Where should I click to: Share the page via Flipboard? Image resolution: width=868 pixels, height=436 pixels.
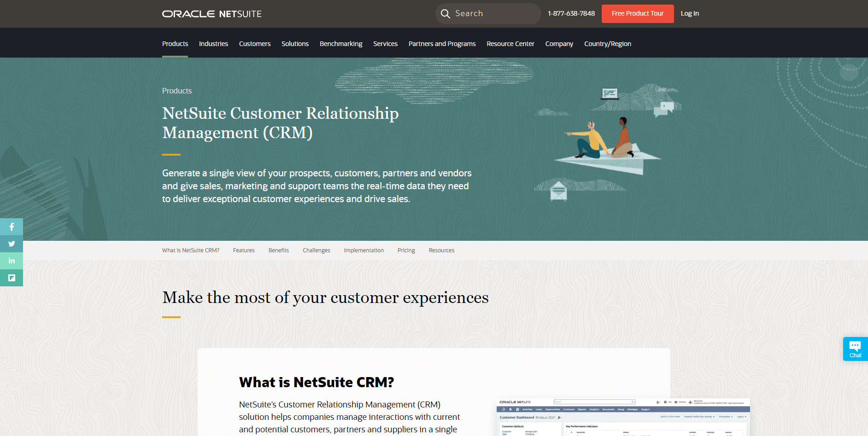click(12, 278)
